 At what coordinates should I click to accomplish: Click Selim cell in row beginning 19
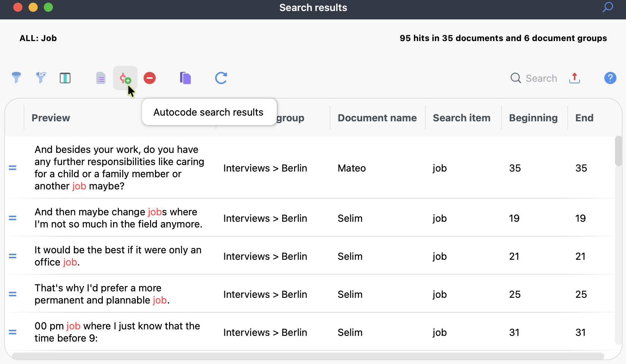click(x=350, y=218)
